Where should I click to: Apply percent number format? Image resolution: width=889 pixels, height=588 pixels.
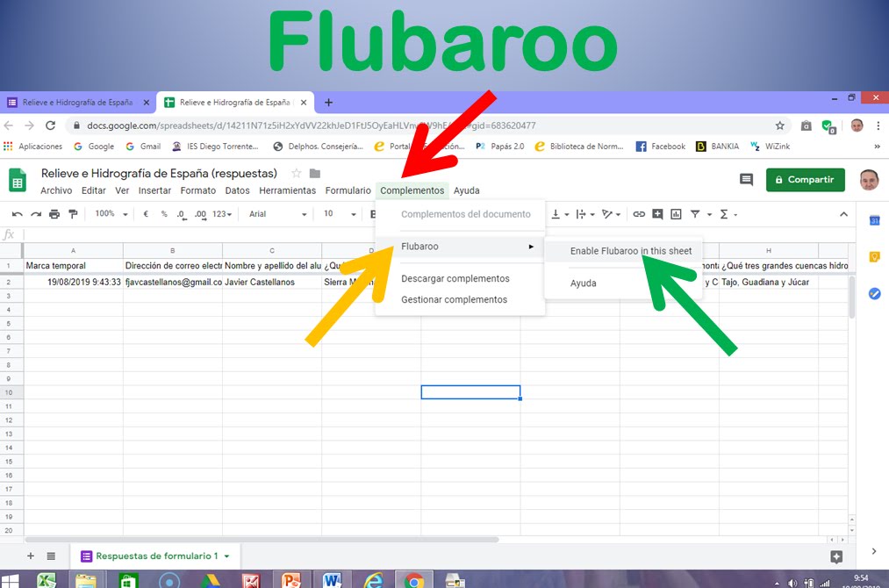(164, 214)
